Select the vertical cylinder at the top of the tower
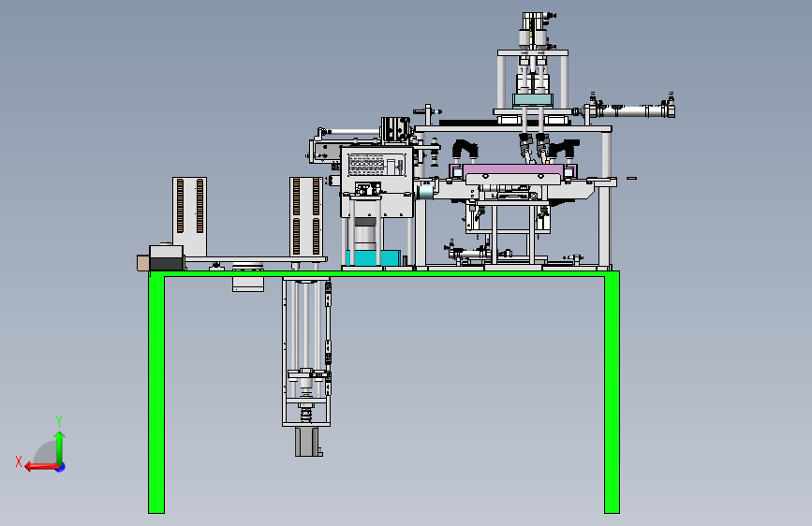 tap(534, 30)
